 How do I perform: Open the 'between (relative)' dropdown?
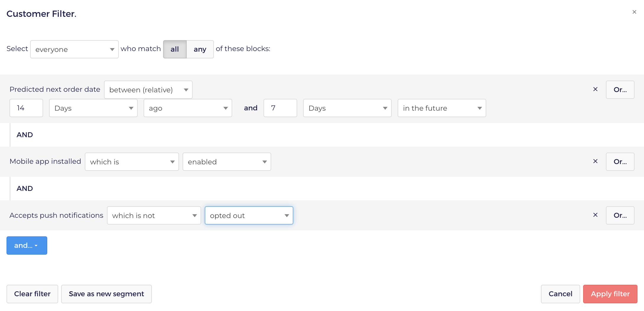pyautogui.click(x=148, y=90)
